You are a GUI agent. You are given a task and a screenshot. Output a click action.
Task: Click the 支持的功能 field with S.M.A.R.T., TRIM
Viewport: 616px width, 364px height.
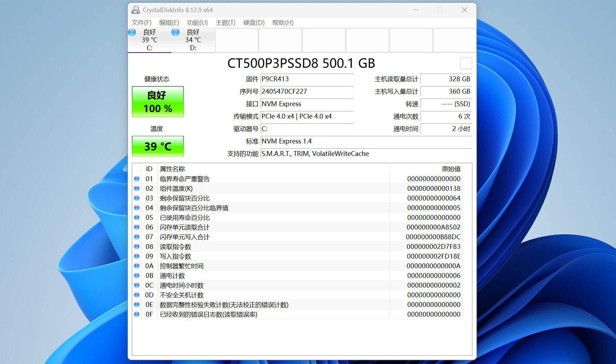coord(366,153)
